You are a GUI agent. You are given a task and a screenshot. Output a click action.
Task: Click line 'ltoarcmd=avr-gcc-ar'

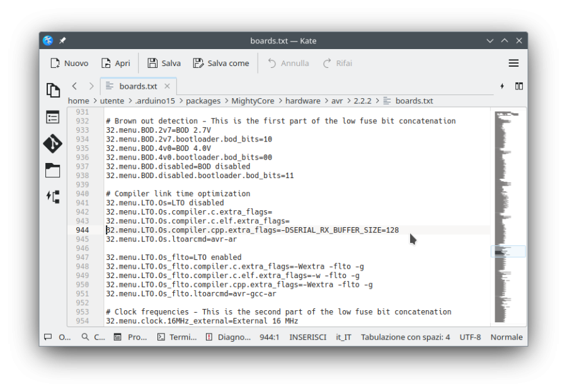coord(191,294)
